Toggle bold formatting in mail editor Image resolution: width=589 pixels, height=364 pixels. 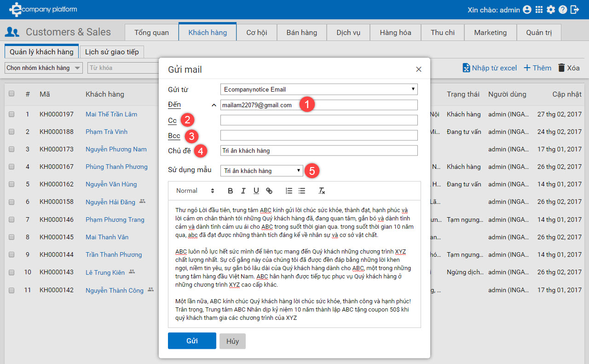click(x=231, y=191)
